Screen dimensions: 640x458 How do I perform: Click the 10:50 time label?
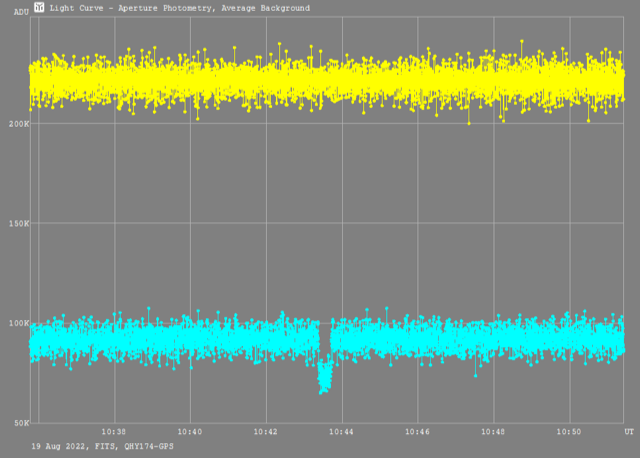pos(569,432)
